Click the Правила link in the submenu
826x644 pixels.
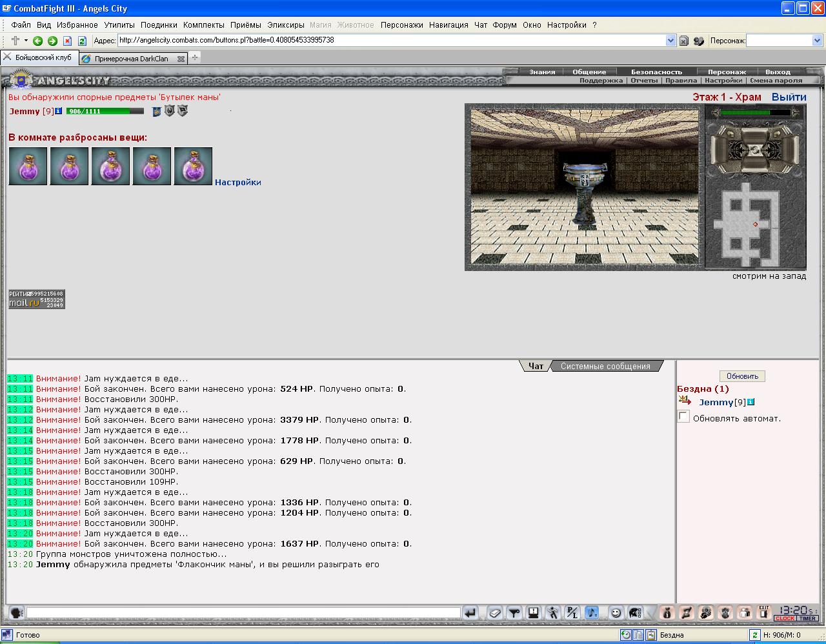point(681,81)
